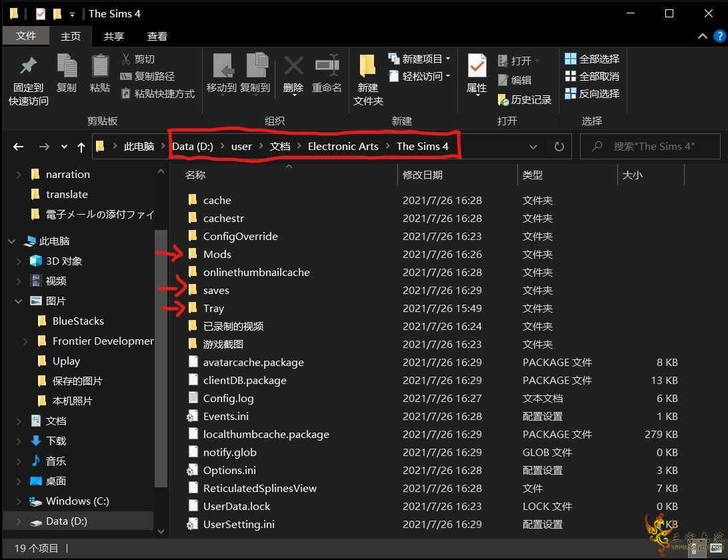This screenshot has width=728, height=560.
Task: Open Quick Access Toolbar customize dropdown
Action: point(72,15)
